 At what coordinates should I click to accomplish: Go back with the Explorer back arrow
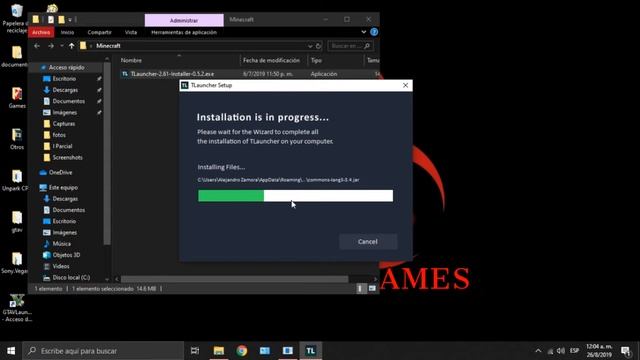[x=37, y=46]
